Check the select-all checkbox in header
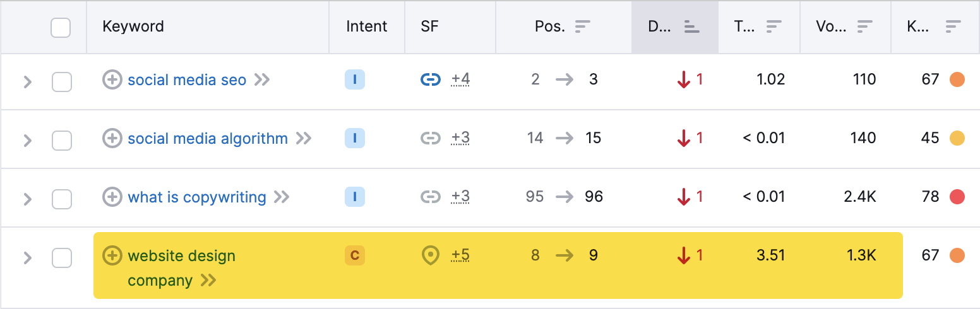The image size is (980, 309). tap(61, 27)
